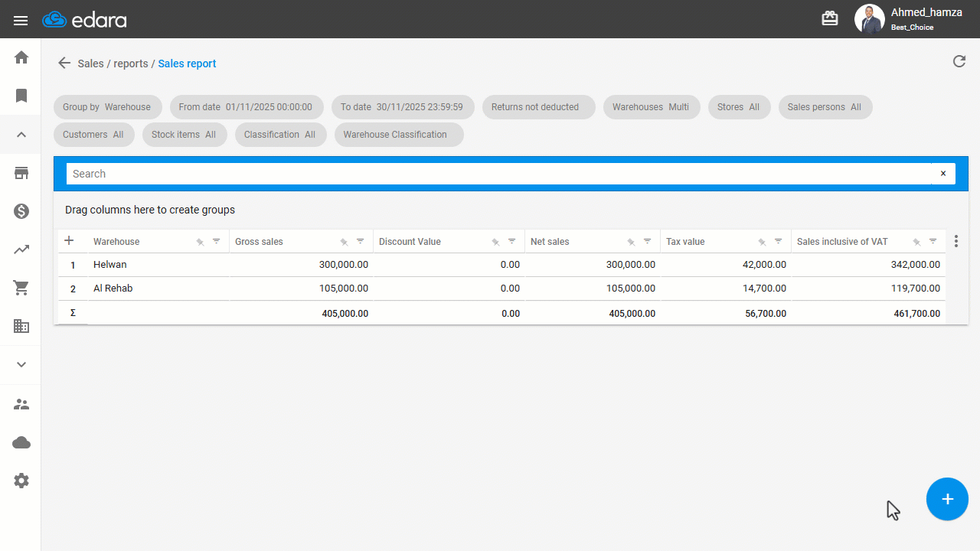
Task: Open the dollar finance sidebar icon
Action: [21, 211]
